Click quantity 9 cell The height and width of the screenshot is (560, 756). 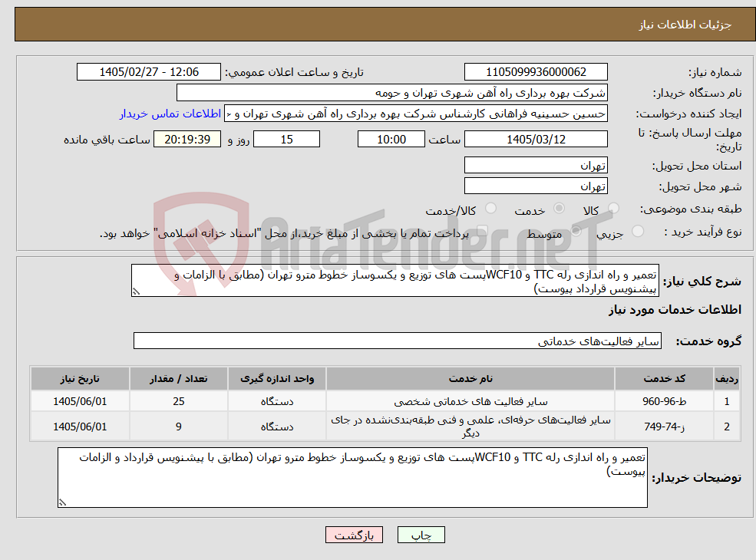(x=178, y=427)
